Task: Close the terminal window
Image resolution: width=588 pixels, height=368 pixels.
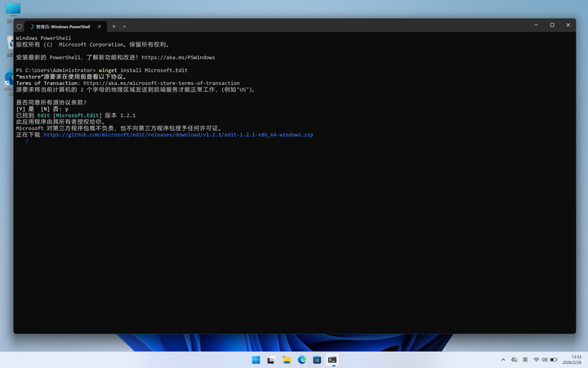Action: pos(568,25)
